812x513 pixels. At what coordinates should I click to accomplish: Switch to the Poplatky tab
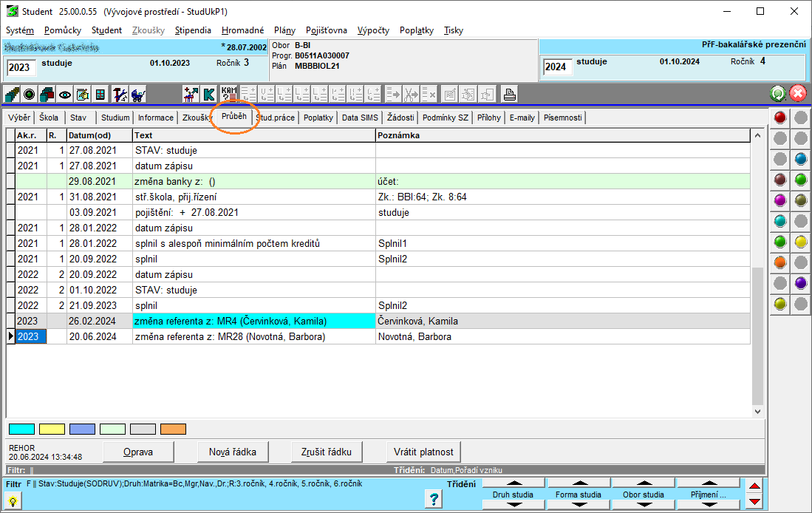click(x=318, y=118)
